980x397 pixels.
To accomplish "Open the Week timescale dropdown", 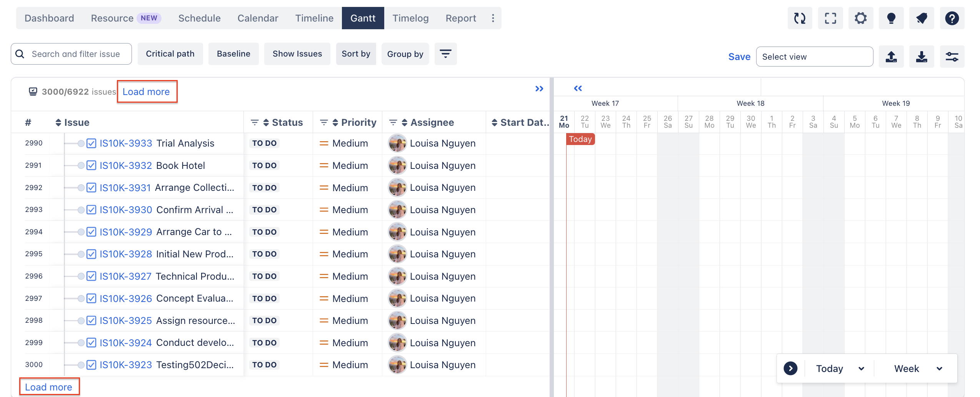I will (918, 369).
